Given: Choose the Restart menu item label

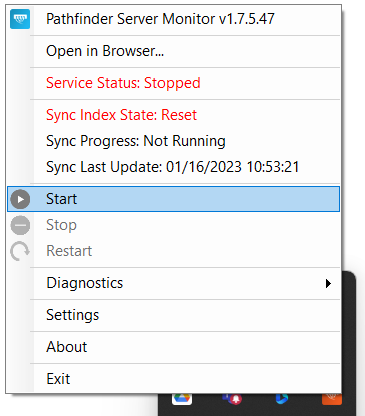Looking at the screenshot, I should click(69, 251).
